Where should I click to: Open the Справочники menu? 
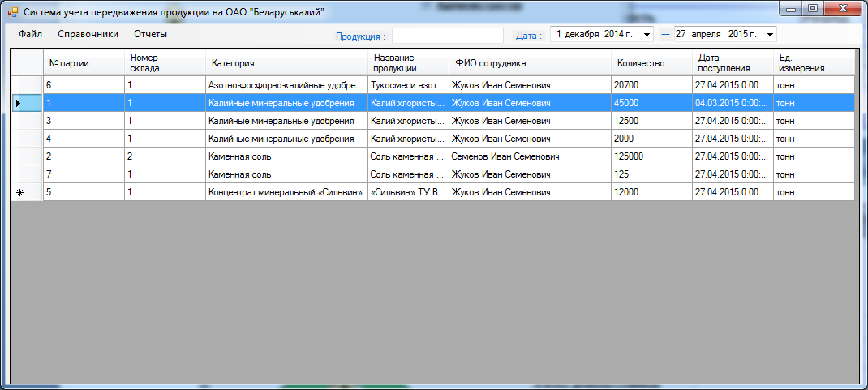(88, 34)
